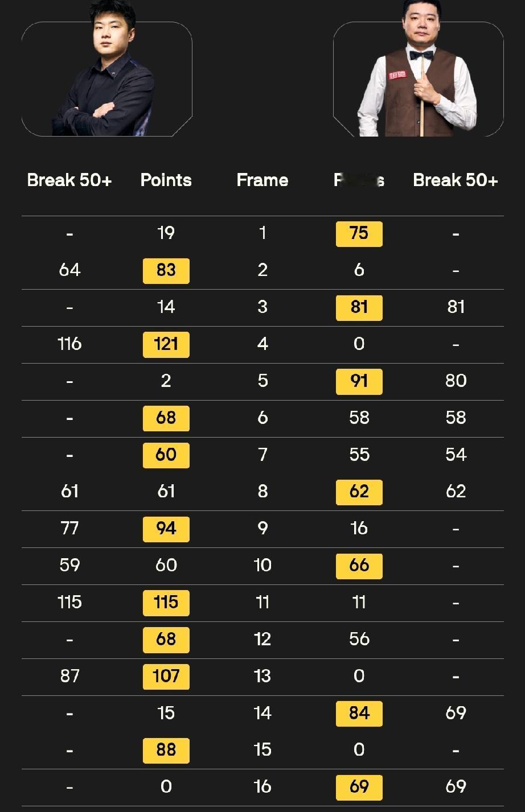Click the 116 break value in frame 4
This screenshot has height=812, width=525.
[x=69, y=344]
